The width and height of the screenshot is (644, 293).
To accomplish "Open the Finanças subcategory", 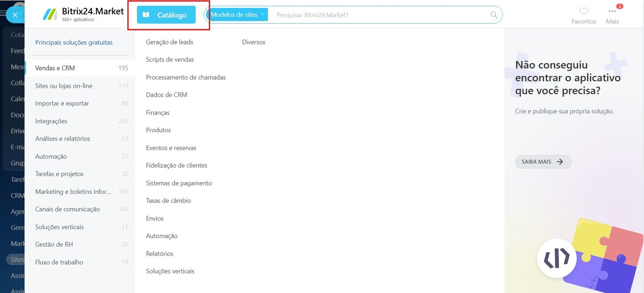I will click(x=158, y=113).
